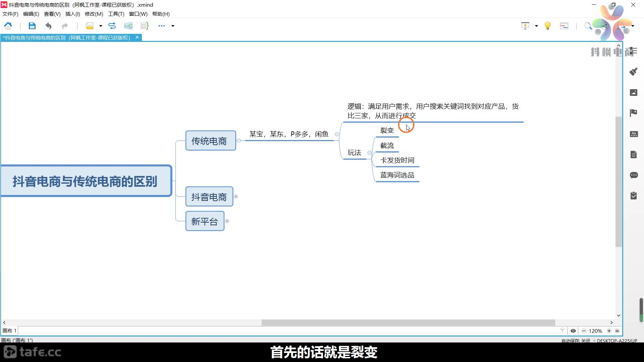Insert a summary bracket
The height and width of the screenshot is (362, 644).
(x=145, y=26)
